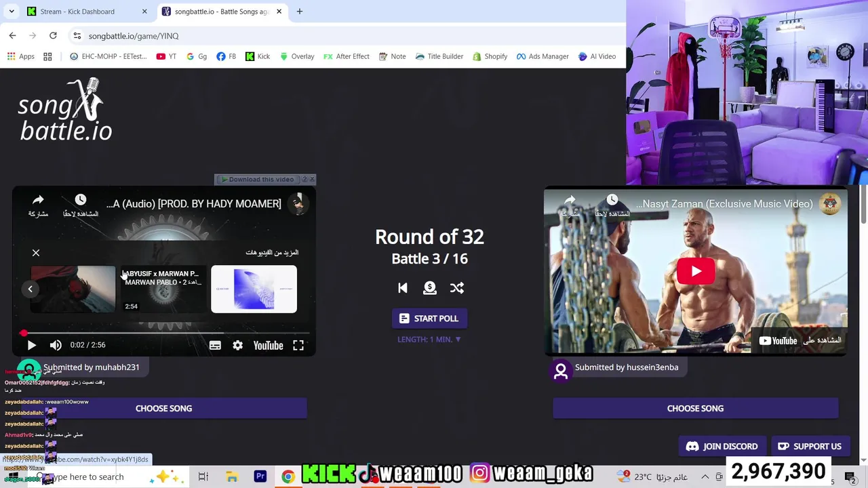
Task: Open the Gg Google bookmark
Action: pos(197,56)
